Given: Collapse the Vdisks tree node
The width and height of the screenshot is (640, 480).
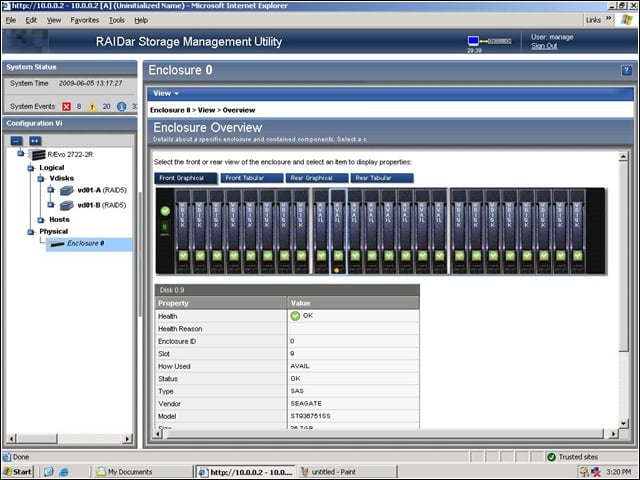Looking at the screenshot, I should 41,179.
